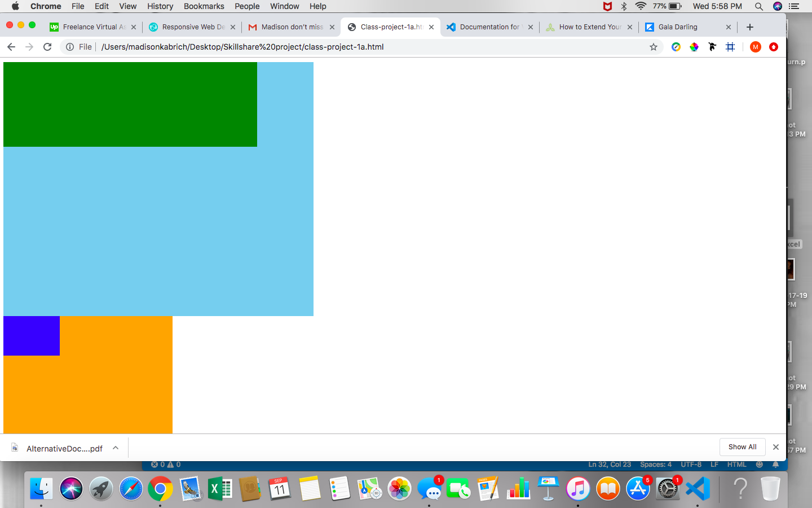The image size is (812, 508).
Task: Open the People menu
Action: (247, 6)
